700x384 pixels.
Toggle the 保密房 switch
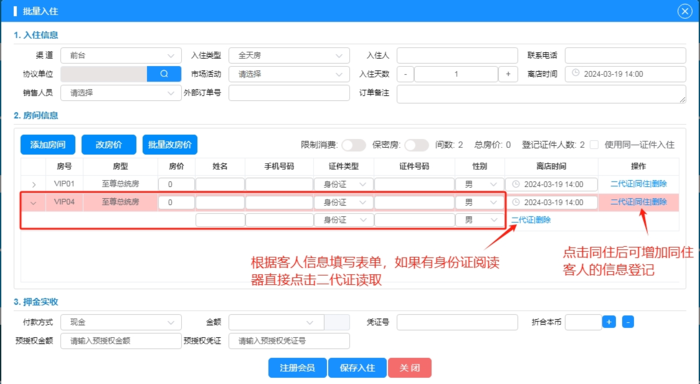coord(417,145)
